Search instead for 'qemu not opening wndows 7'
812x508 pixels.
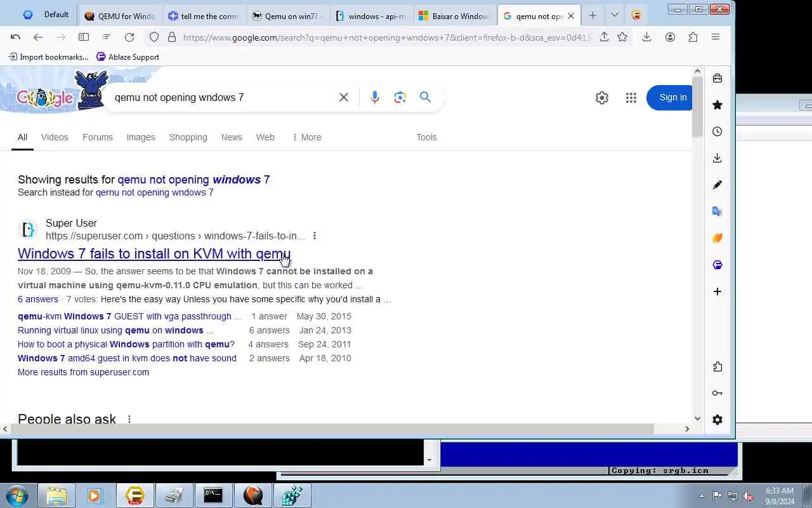point(155,192)
